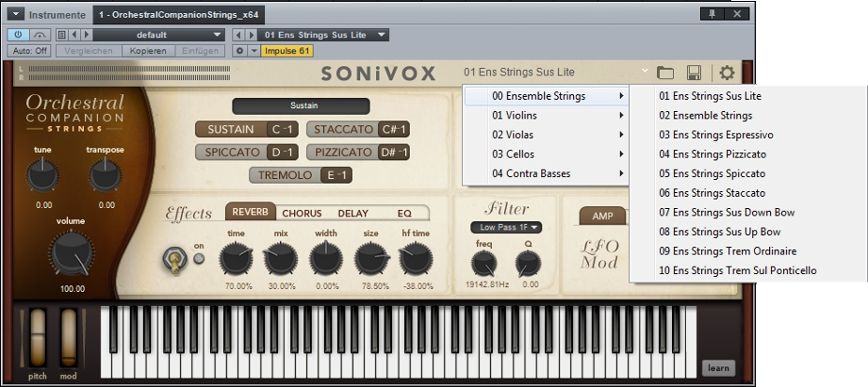The width and height of the screenshot is (868, 387).
Task: Flip the reverb on toggle switch
Action: point(174,260)
